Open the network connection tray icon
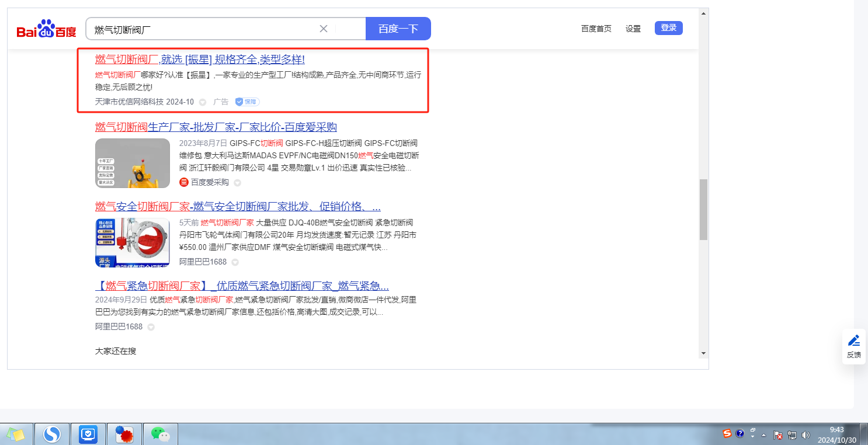 [793, 434]
